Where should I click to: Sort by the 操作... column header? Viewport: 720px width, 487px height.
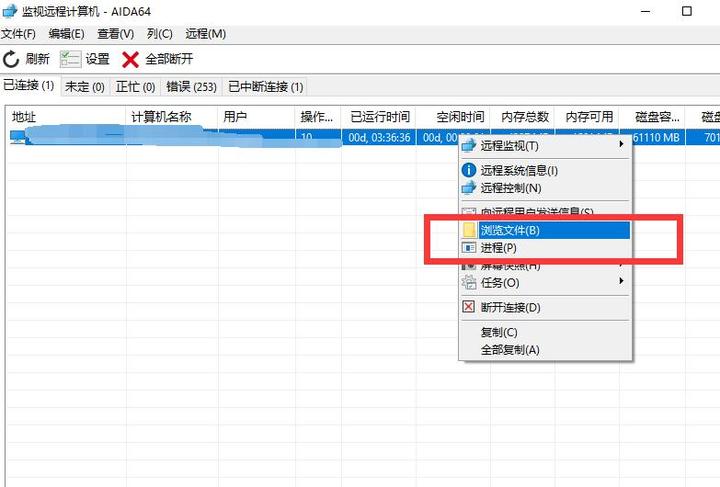pyautogui.click(x=318, y=117)
